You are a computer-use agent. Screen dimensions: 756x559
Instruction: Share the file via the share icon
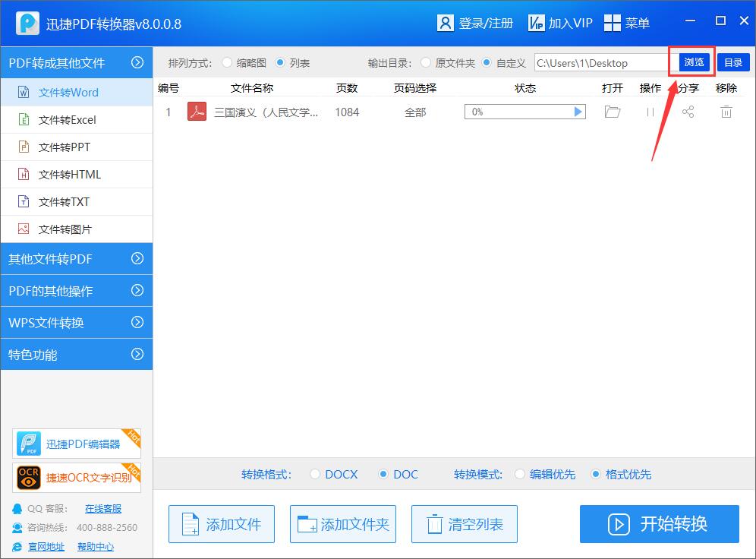pos(688,112)
